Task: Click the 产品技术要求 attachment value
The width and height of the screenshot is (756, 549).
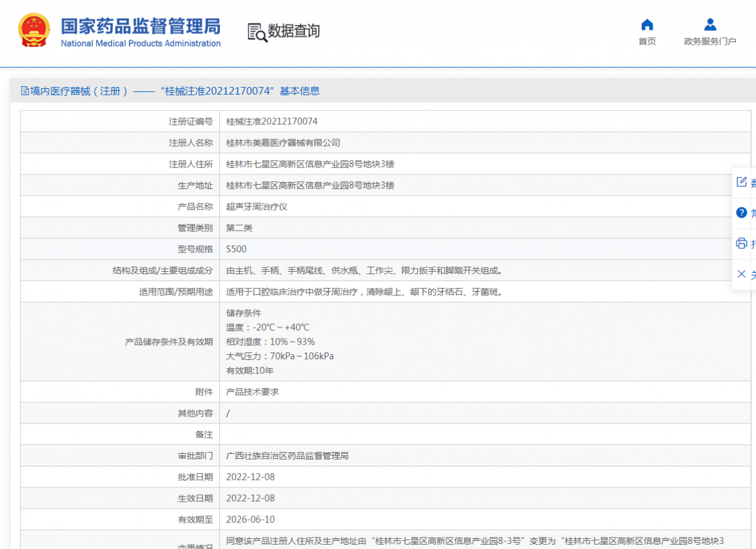Action: pyautogui.click(x=252, y=391)
